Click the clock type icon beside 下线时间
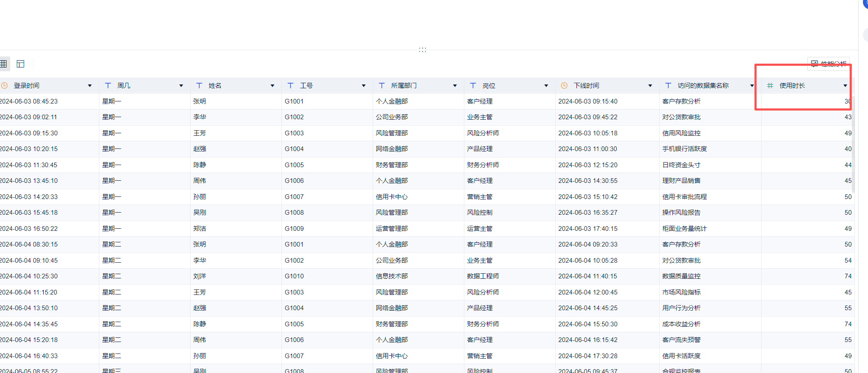Image resolution: width=868 pixels, height=373 pixels. click(x=564, y=86)
